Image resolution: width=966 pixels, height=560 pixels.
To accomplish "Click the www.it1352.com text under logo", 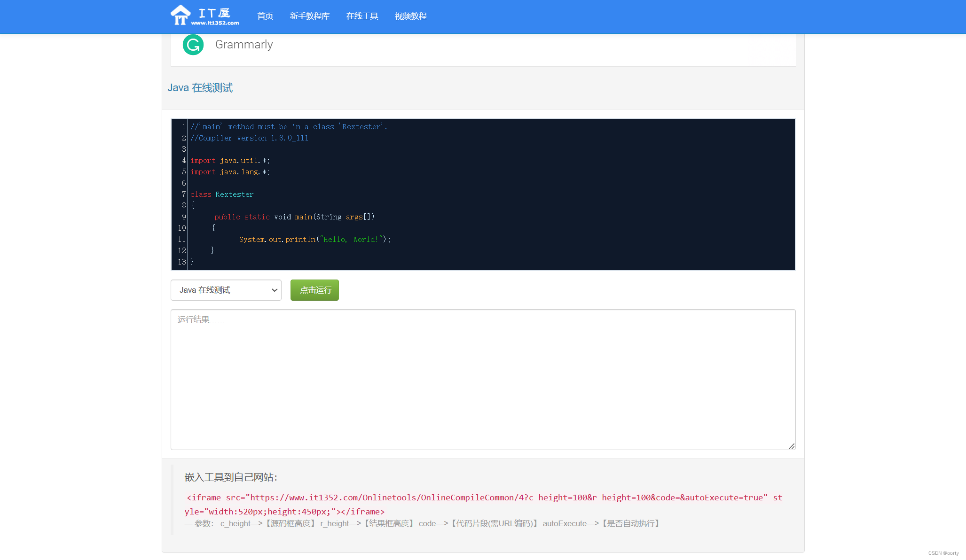I will (x=215, y=23).
